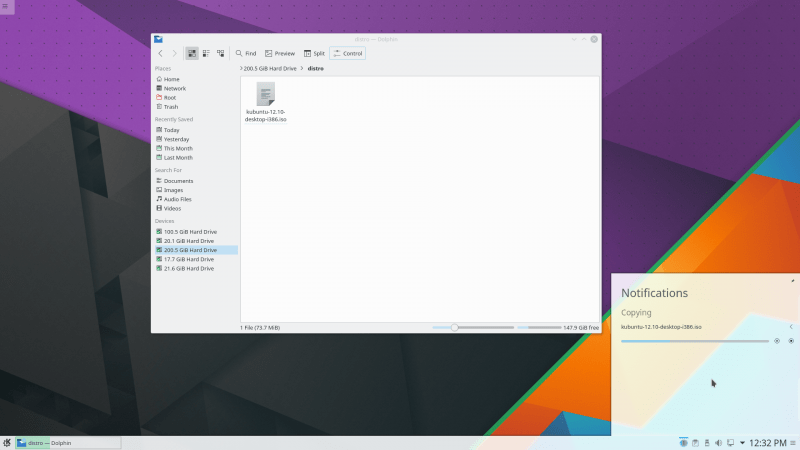Switch to Compact view mode
This screenshot has width=800, height=450.
tap(206, 53)
